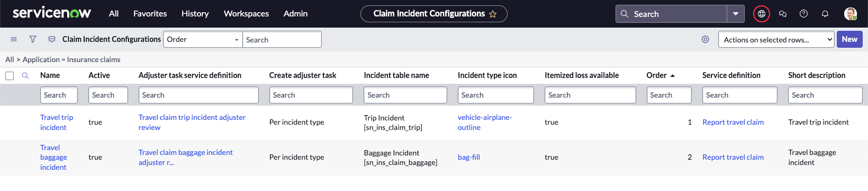Sort by Itemized loss available header
Screen dimensions: 868x191
(582, 76)
